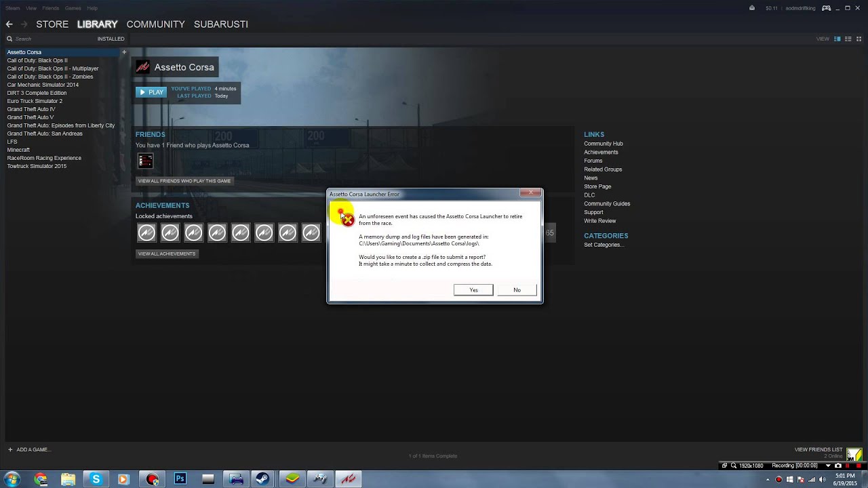The height and width of the screenshot is (488, 868).
Task: Open BlueStacks from the taskbar
Action: (x=292, y=479)
